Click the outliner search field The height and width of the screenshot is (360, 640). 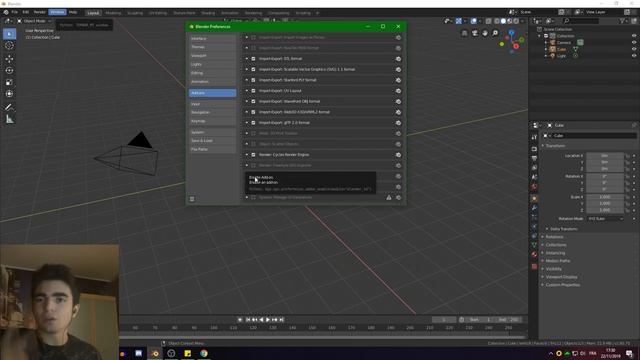click(582, 20)
